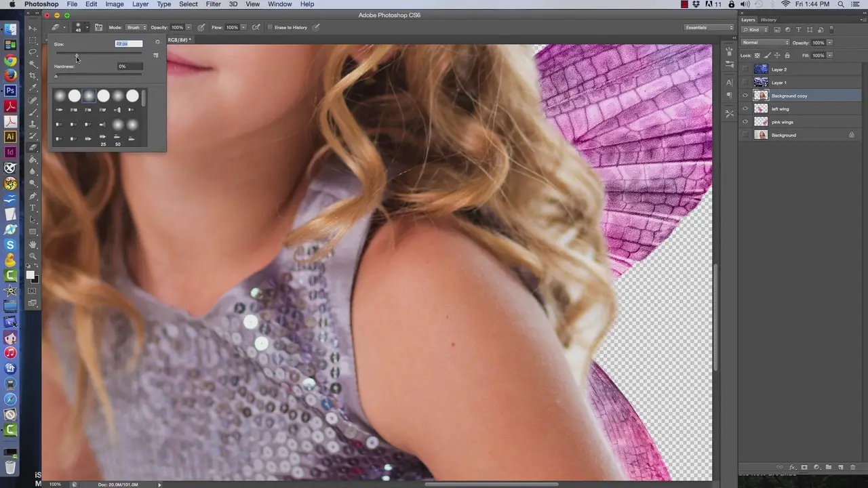This screenshot has height=488, width=868.
Task: Enable airbrush mode next to Flow
Action: pos(256,28)
